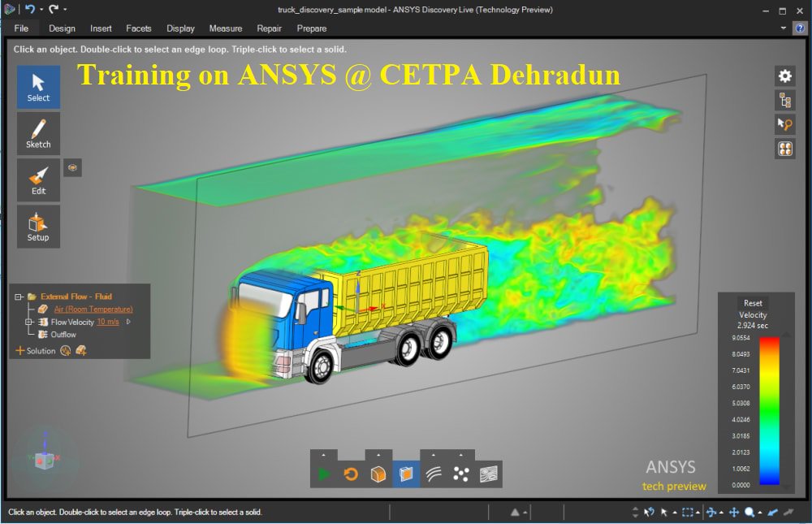Expand options above the solid body icon
The height and width of the screenshot is (524, 812).
(x=378, y=455)
